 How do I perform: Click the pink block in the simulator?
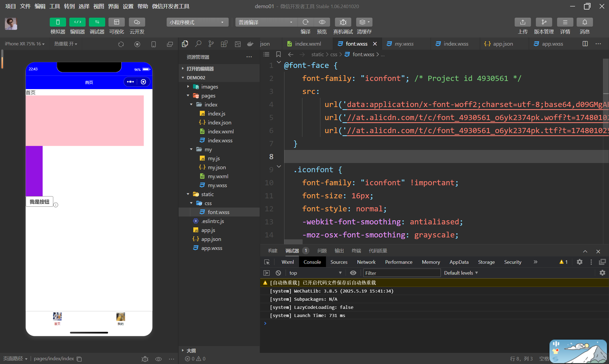click(x=85, y=120)
